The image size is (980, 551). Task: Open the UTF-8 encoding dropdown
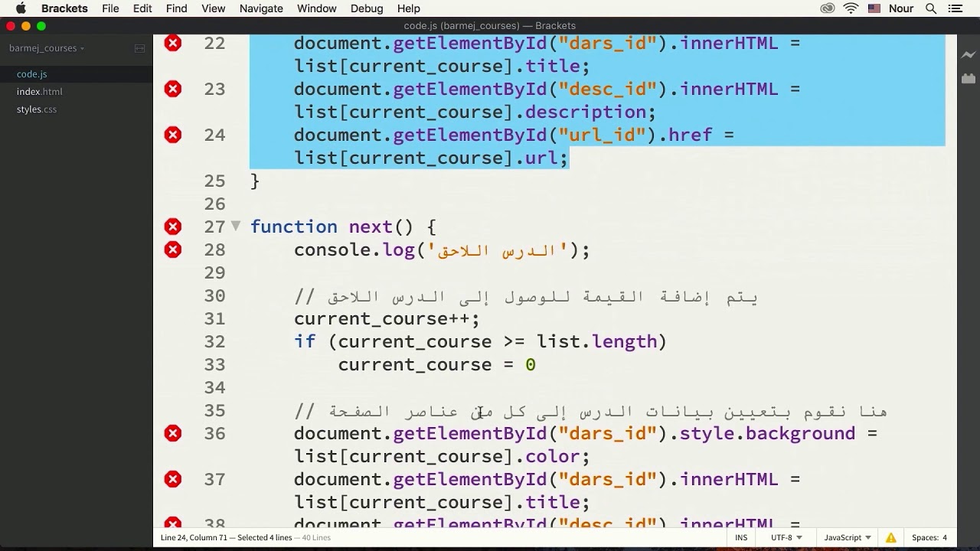click(x=786, y=538)
